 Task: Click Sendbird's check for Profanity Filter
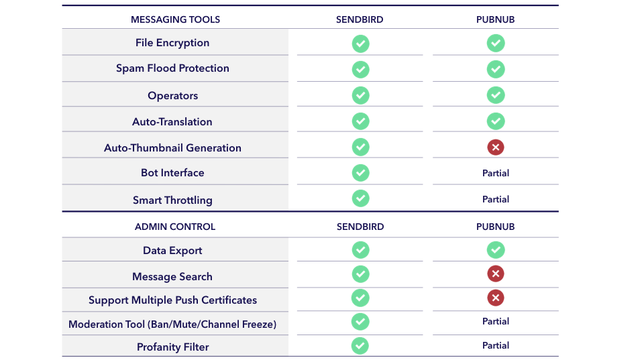point(360,346)
